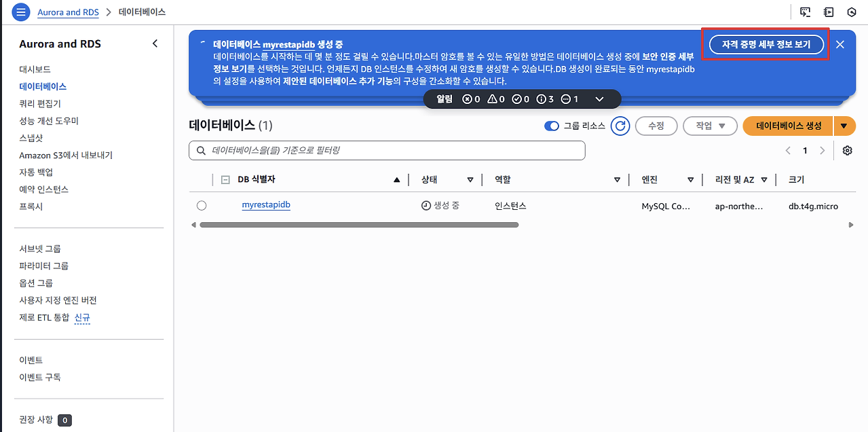
Task: Open 이벤트 in sidebar
Action: 31,360
